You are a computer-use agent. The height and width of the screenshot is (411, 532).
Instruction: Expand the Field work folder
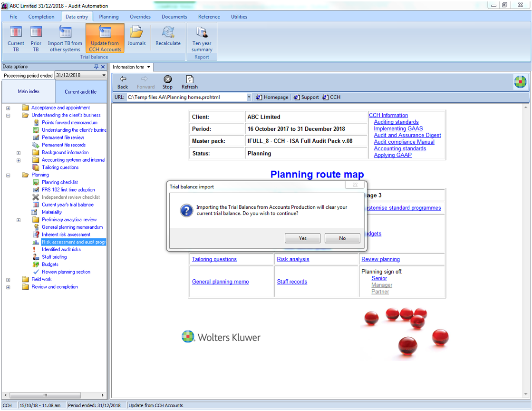point(8,280)
